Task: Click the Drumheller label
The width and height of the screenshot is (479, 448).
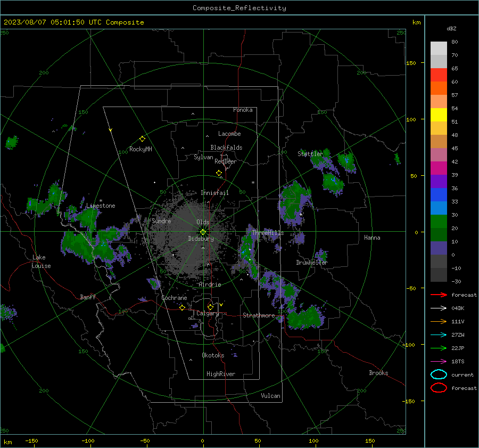Action: (x=312, y=263)
